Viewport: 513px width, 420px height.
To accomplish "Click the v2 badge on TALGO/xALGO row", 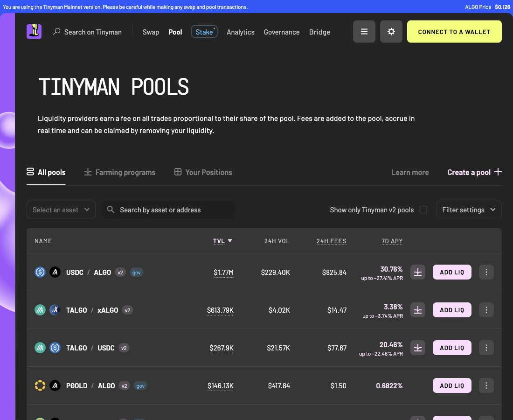I will [x=128, y=310].
